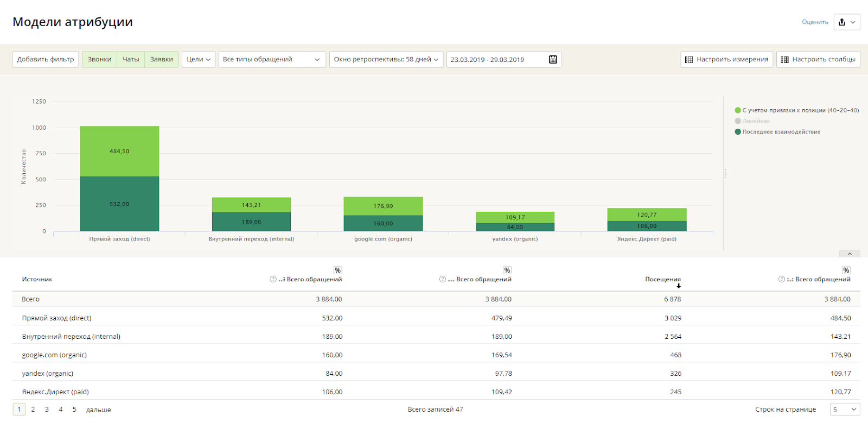Click the google.com bar segment labeled 176,90
The image size is (868, 429).
(383, 206)
